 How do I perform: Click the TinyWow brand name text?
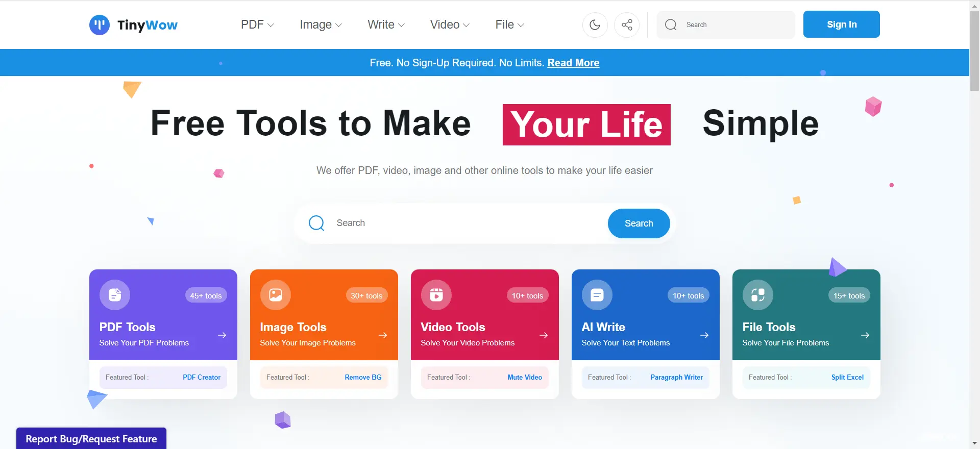click(148, 25)
